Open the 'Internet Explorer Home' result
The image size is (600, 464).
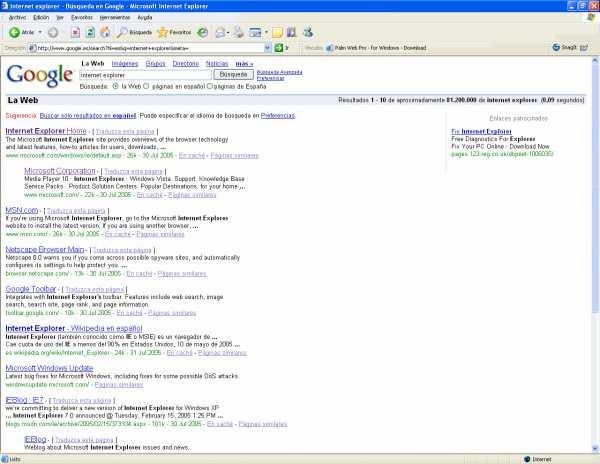pos(46,131)
